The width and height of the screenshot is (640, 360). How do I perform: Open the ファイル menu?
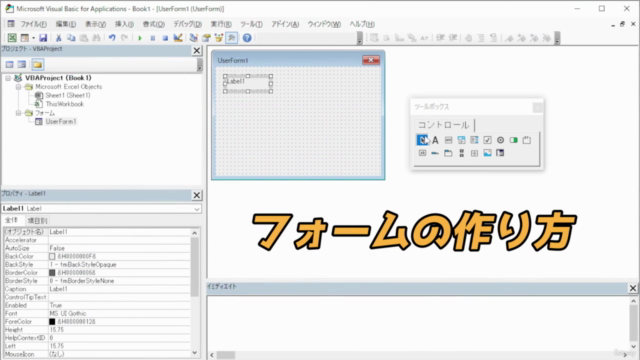click(33, 24)
